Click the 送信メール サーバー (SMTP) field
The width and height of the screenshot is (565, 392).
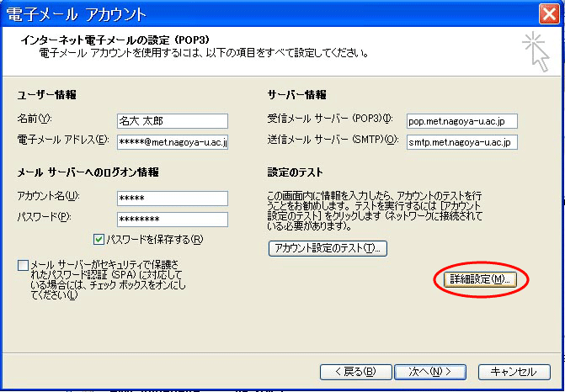(x=462, y=142)
